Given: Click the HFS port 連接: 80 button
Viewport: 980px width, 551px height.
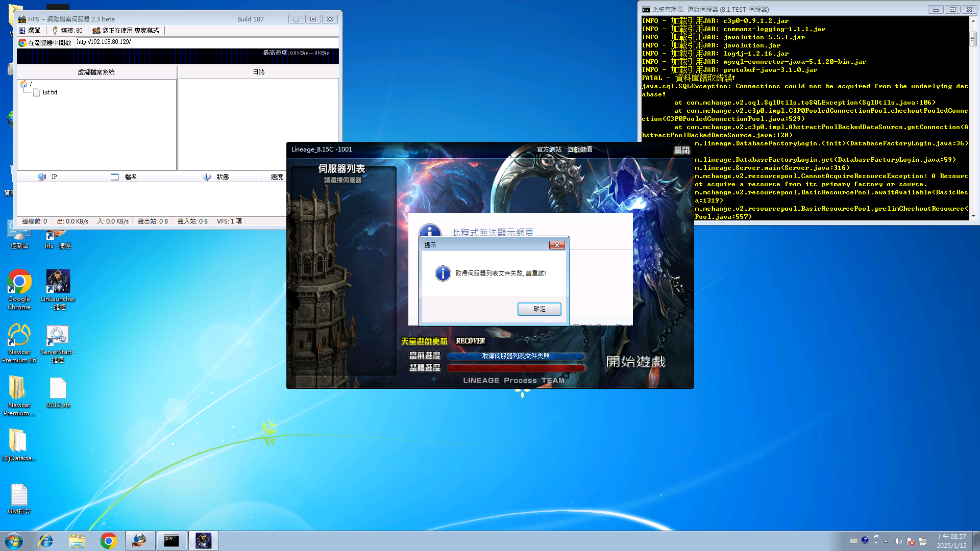Looking at the screenshot, I should [67, 31].
